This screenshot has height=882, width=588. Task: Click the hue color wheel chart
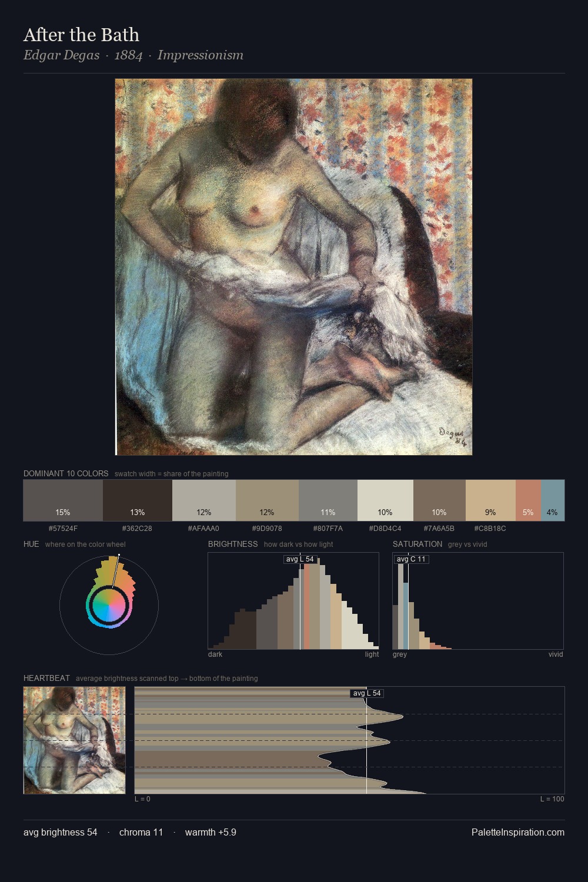point(109,604)
